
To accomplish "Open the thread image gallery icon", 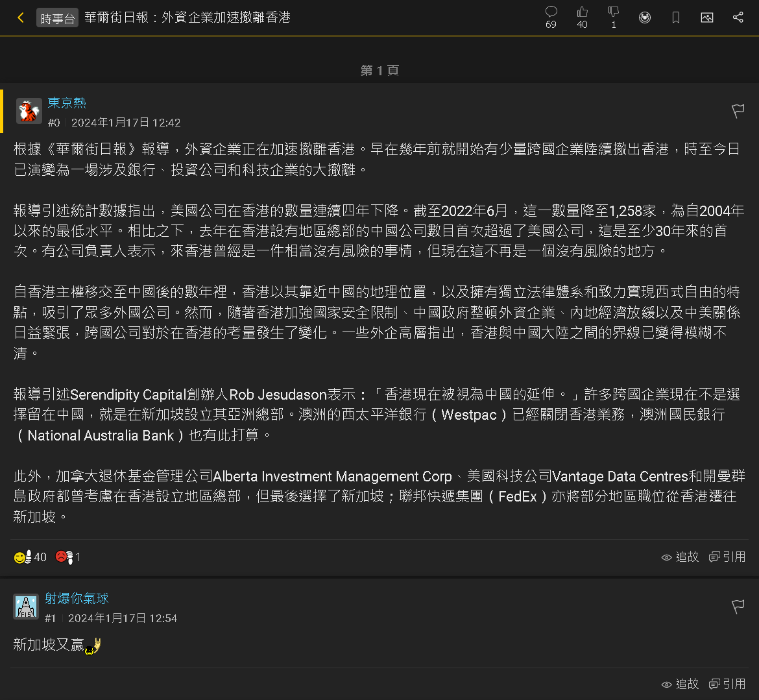I will click(706, 18).
